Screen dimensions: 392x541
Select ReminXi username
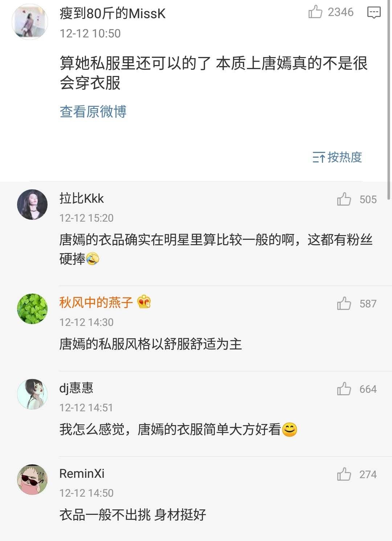(82, 473)
